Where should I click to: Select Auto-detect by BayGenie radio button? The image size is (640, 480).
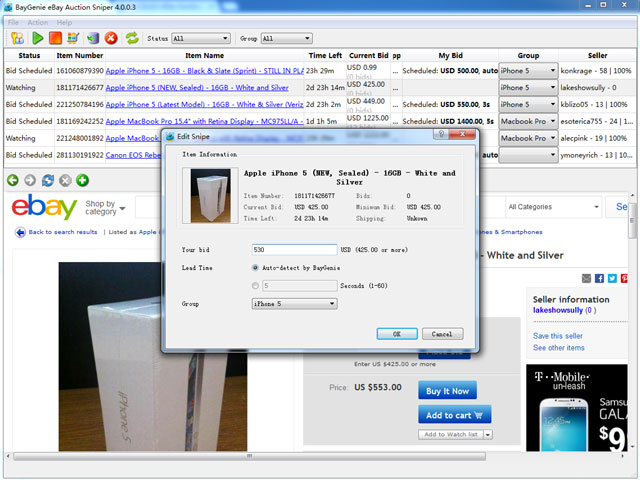tap(256, 268)
